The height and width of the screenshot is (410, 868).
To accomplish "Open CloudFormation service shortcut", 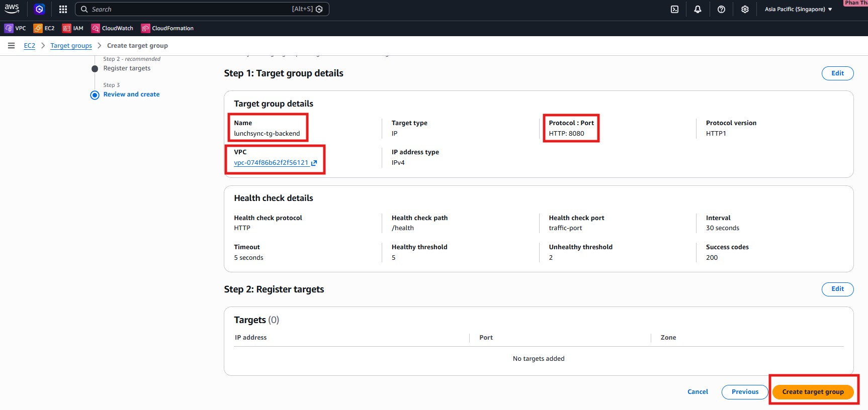I will click(x=167, y=28).
